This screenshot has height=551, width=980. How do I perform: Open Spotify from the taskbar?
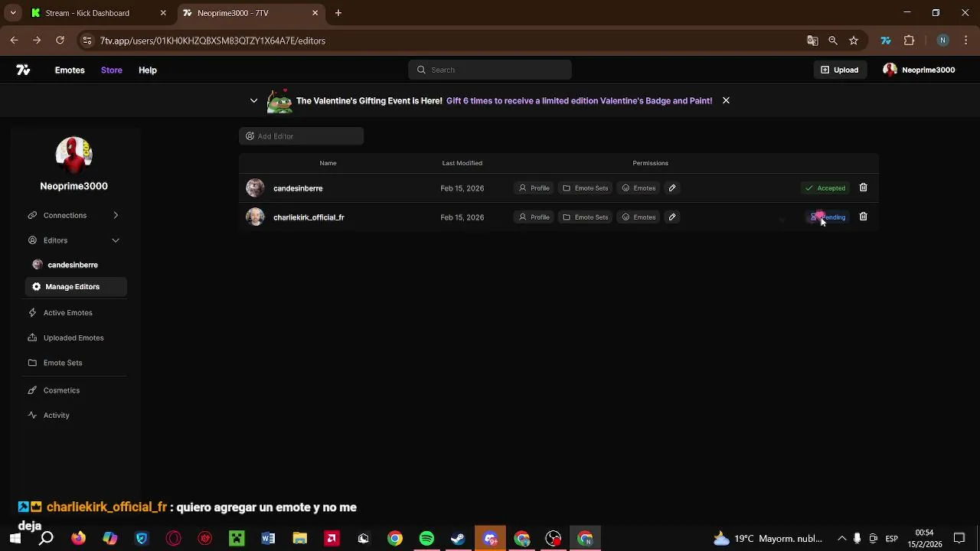tap(426, 539)
